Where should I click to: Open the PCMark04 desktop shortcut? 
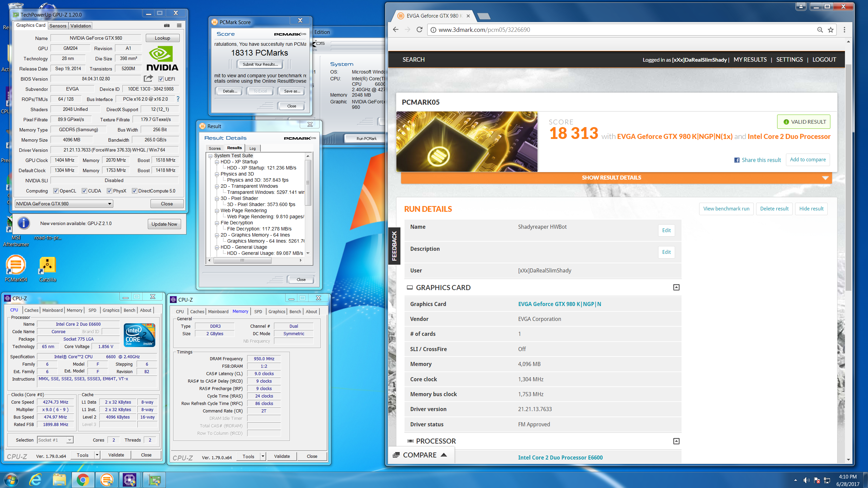point(16,269)
